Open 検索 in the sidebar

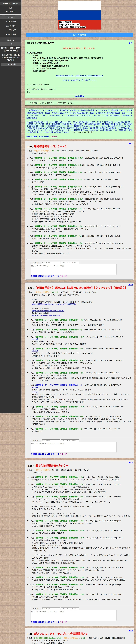click(x=11, y=8)
